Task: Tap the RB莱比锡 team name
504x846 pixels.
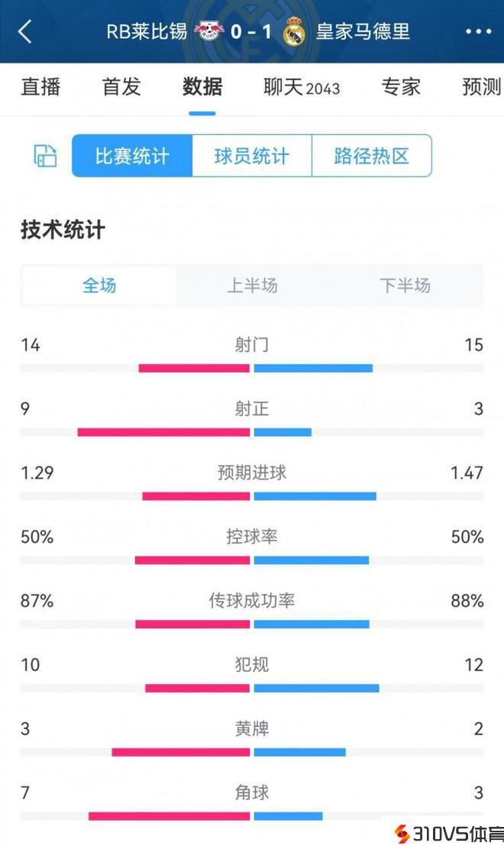Action: [147, 31]
